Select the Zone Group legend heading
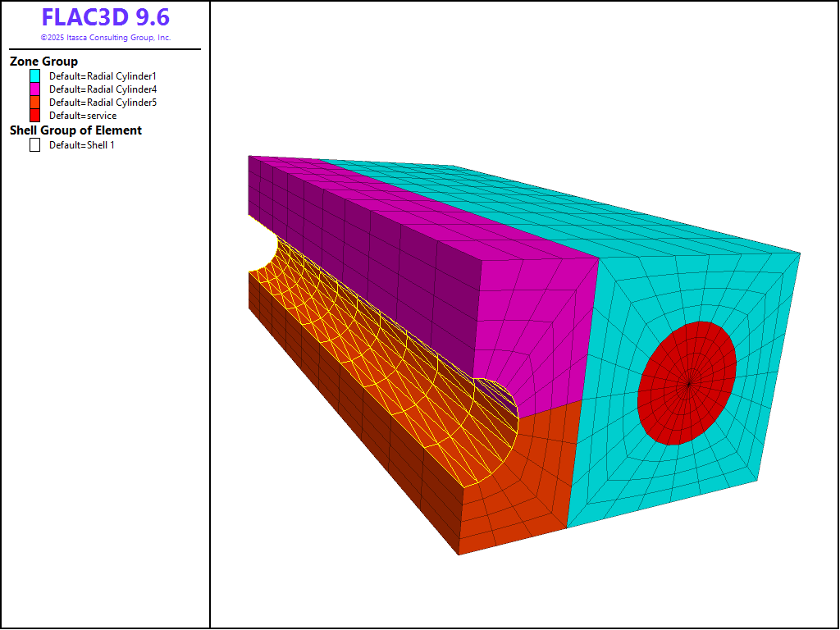840x630 pixels. [43, 62]
